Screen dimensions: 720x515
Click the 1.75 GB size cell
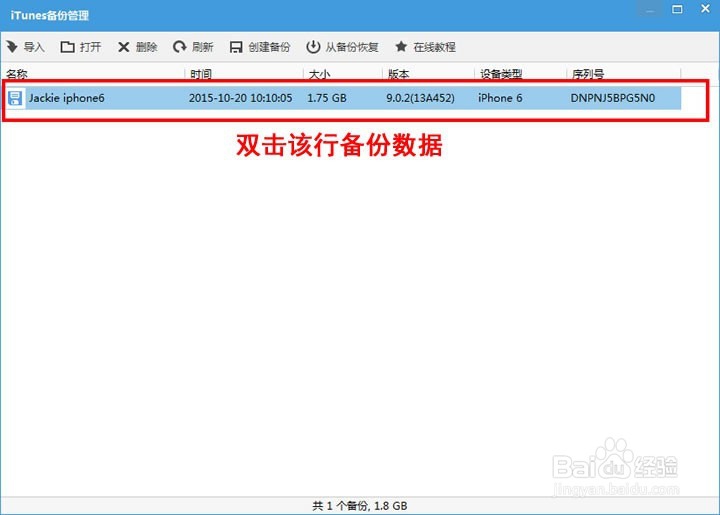[326, 98]
